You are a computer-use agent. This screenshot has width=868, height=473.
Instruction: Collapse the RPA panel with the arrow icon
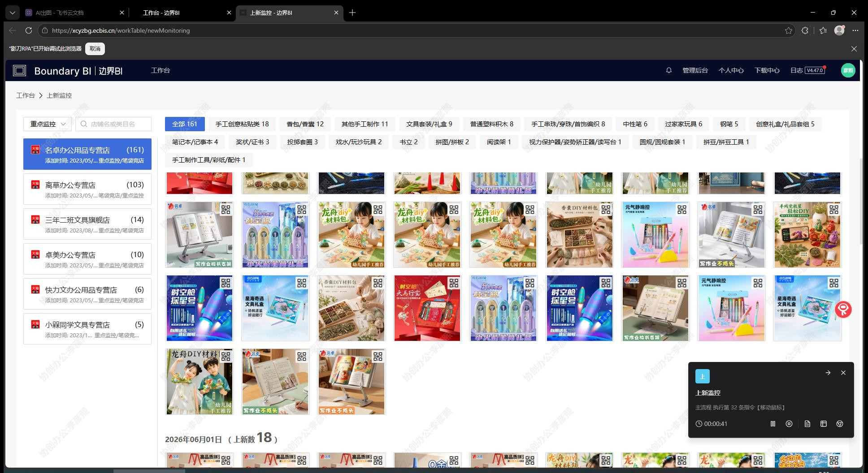click(x=828, y=373)
